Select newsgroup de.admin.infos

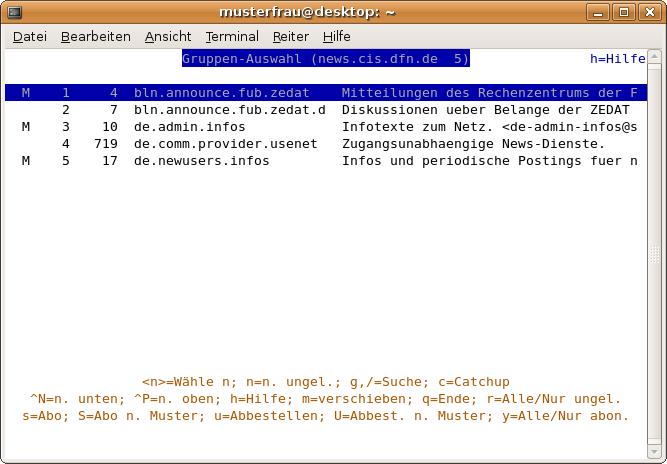(x=189, y=127)
